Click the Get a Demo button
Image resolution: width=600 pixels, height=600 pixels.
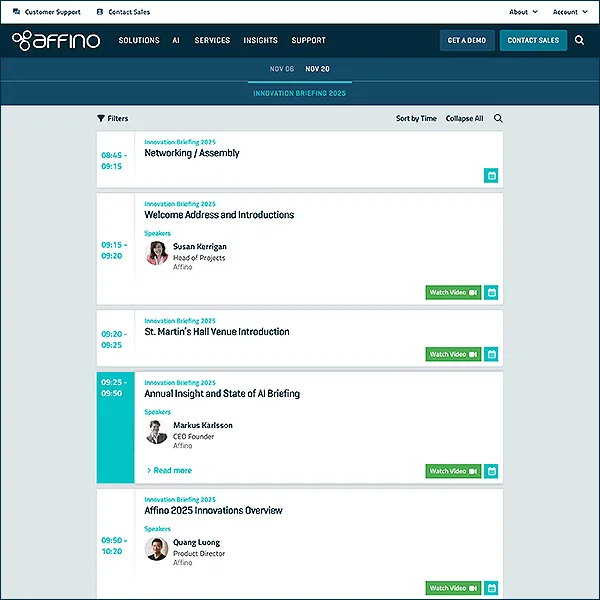pyautogui.click(x=467, y=41)
